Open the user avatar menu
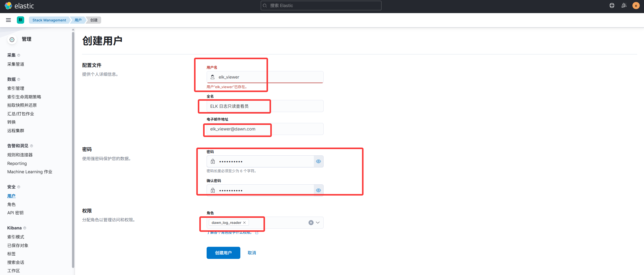644x275 pixels. click(x=636, y=6)
